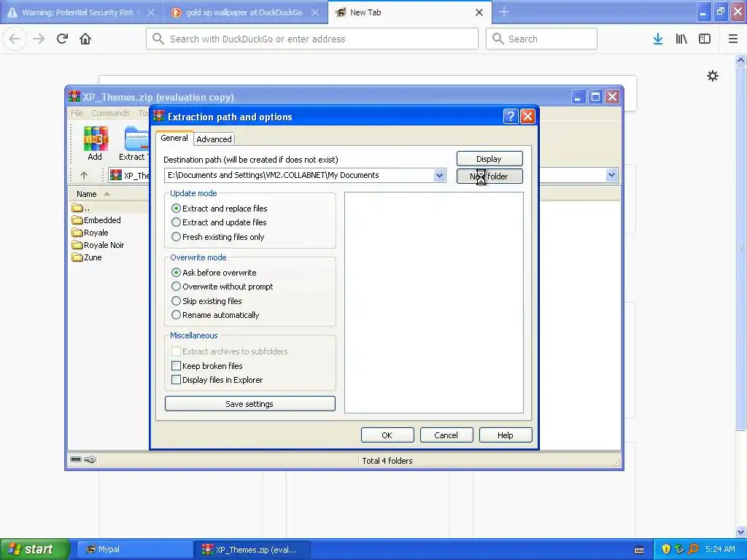Toggle the sidebar icon in browser toolbar

tap(705, 39)
